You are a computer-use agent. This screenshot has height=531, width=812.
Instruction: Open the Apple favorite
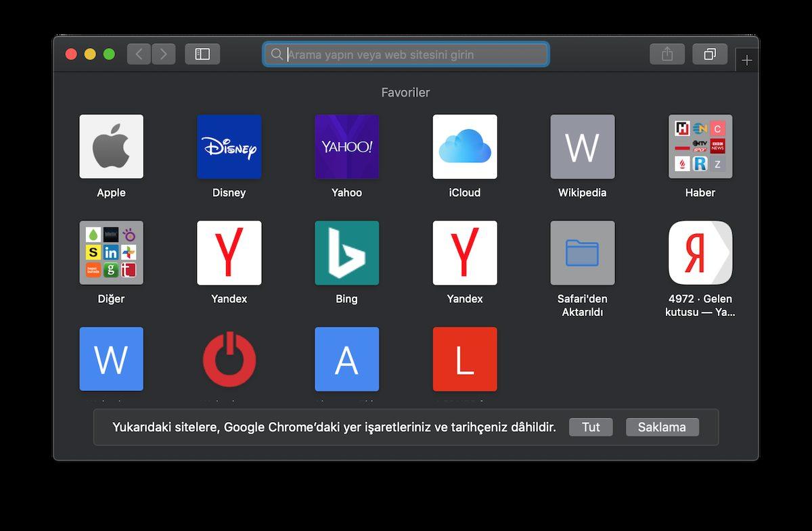point(111,147)
